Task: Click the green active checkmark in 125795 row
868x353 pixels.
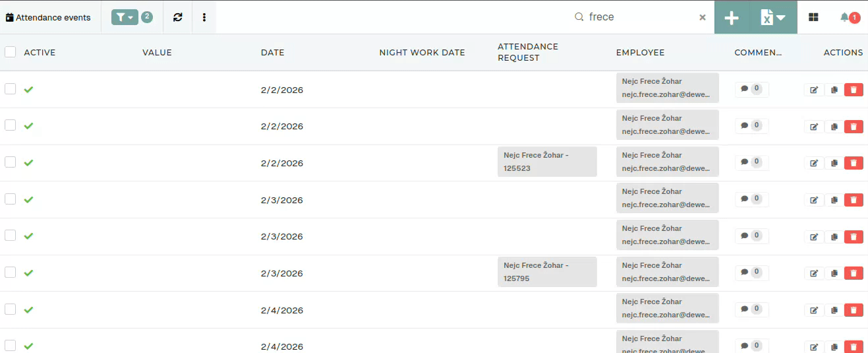Action: click(x=28, y=273)
